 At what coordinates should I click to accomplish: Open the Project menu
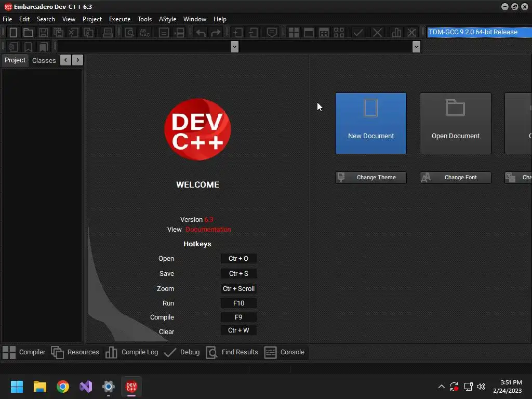92,19
